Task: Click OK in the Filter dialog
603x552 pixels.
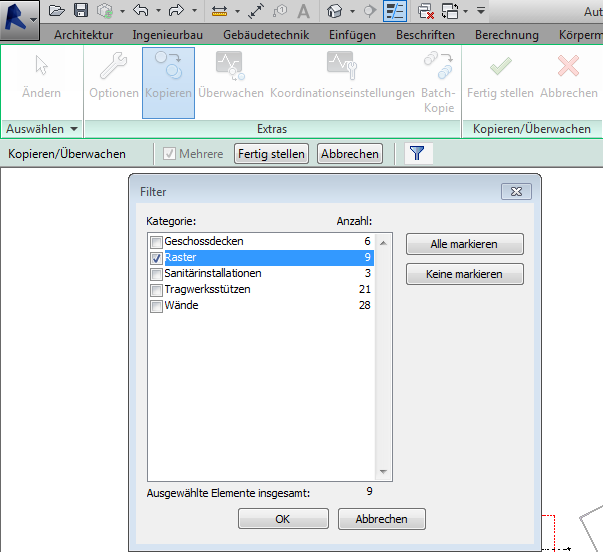Action: tap(282, 519)
